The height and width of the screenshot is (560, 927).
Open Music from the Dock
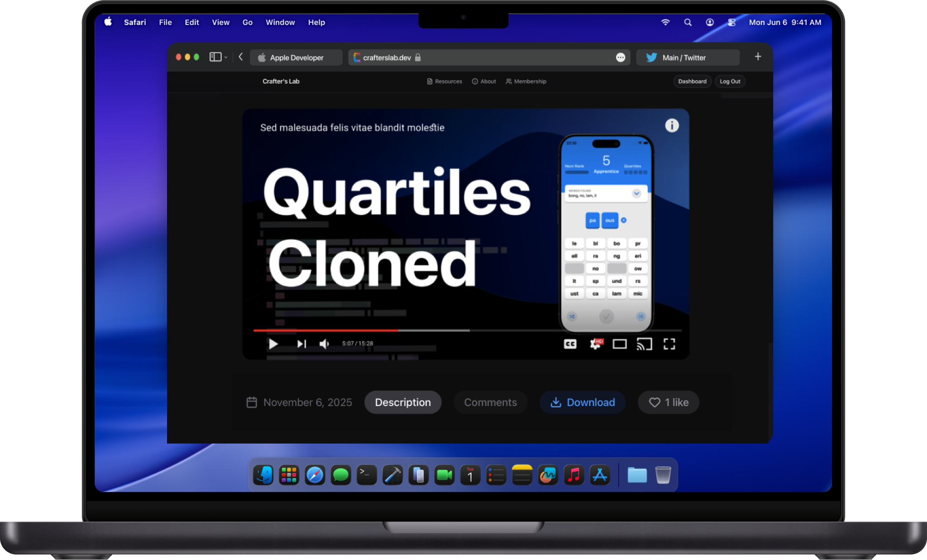pyautogui.click(x=574, y=475)
